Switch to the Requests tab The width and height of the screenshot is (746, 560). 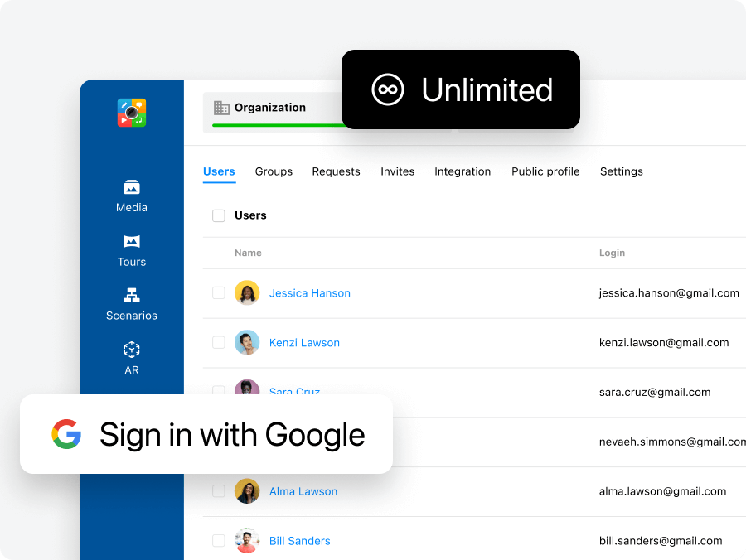(x=336, y=171)
